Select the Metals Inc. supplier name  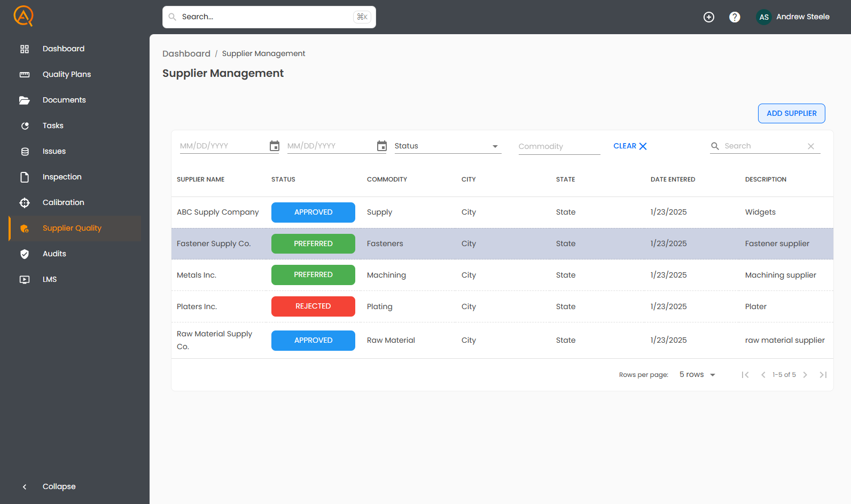pos(196,275)
